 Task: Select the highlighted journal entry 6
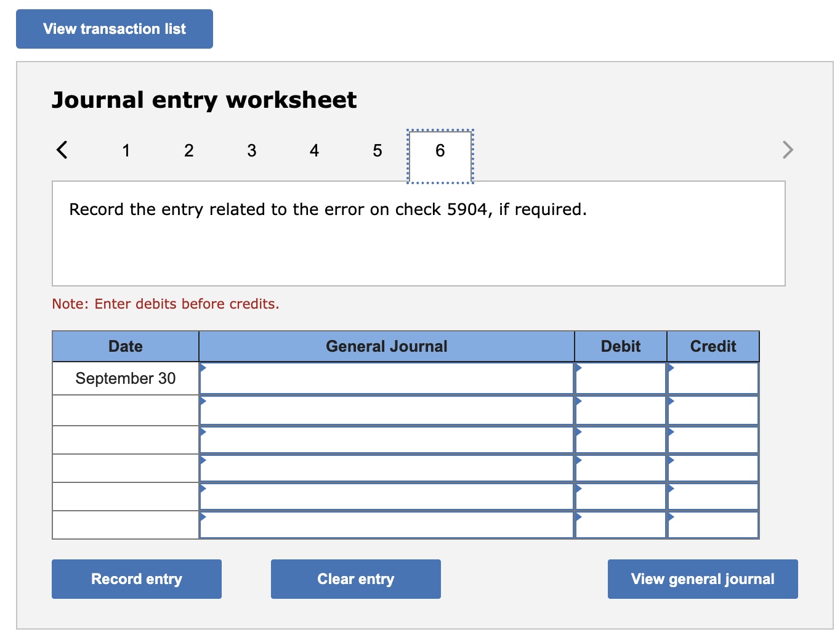point(440,150)
